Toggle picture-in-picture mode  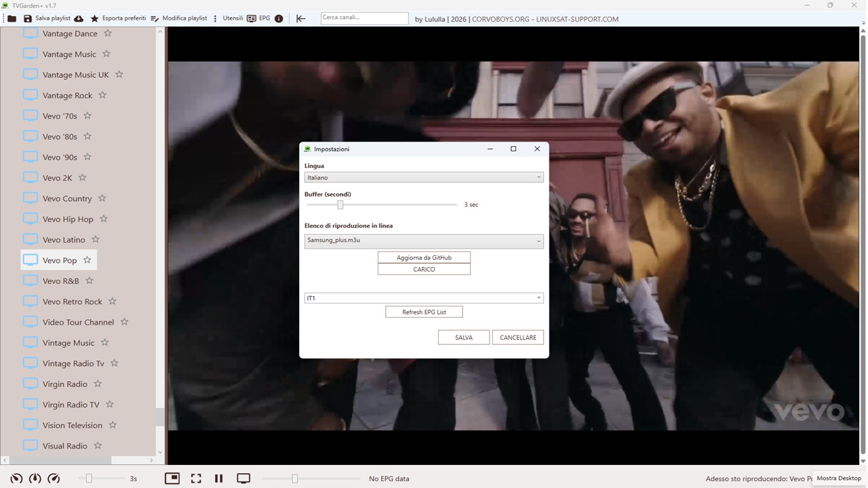[172, 479]
